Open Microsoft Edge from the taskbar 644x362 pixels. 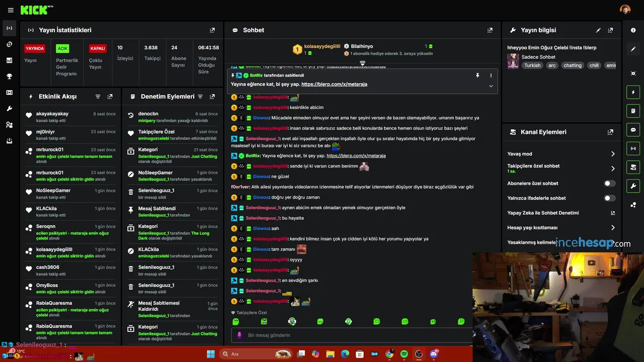[345, 354]
